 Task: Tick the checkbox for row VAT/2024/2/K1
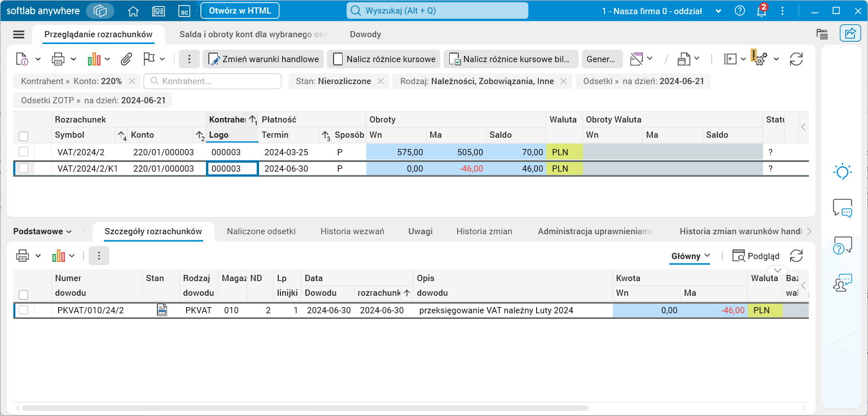pos(24,168)
